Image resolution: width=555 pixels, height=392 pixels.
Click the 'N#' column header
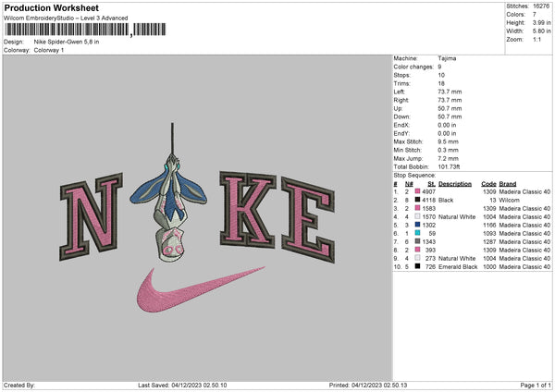[409, 184]
